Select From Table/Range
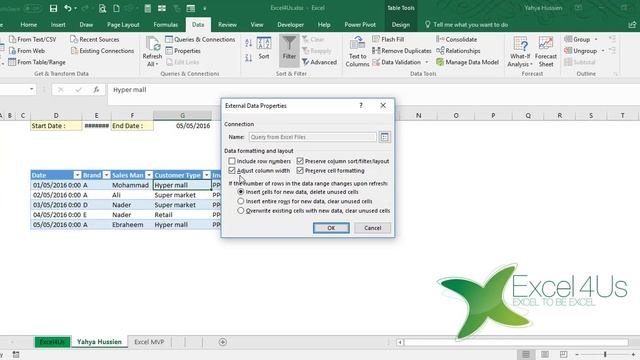This screenshot has width=640, height=360. 37,62
